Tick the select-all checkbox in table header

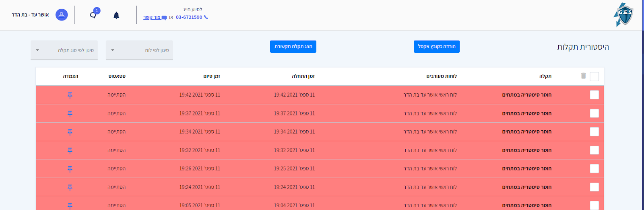[x=594, y=76]
